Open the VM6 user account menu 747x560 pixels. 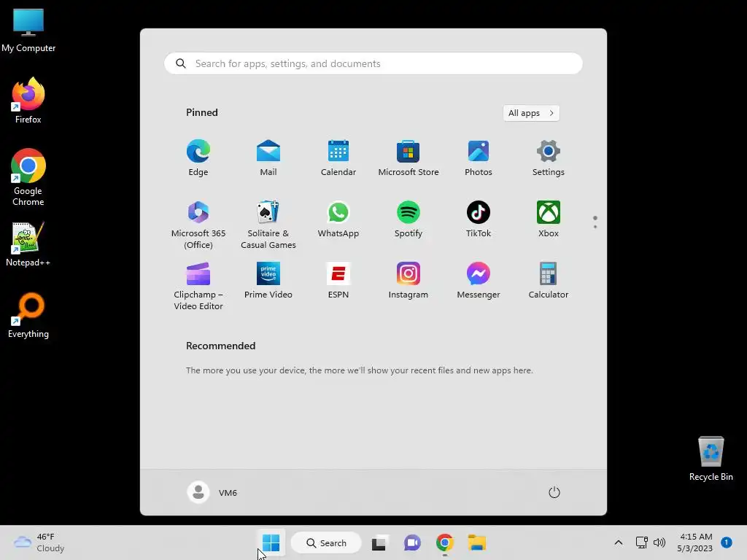coord(212,492)
